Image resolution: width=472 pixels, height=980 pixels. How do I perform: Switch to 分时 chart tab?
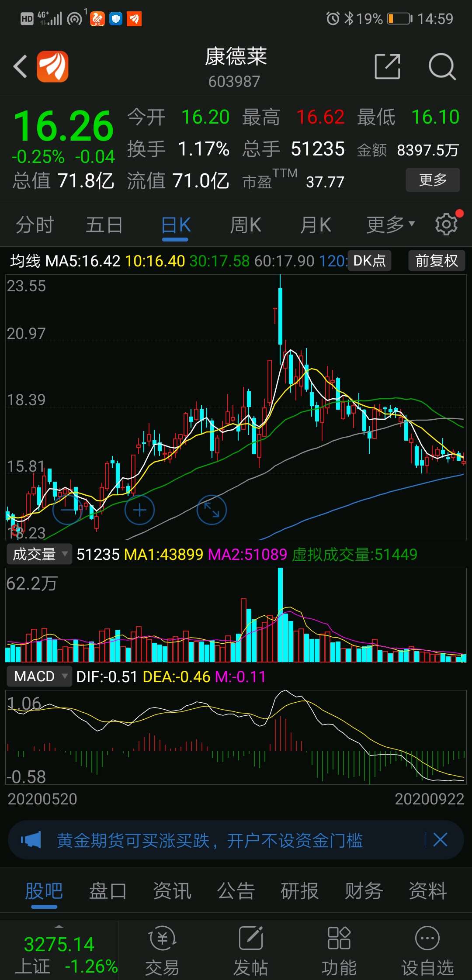tap(35, 225)
